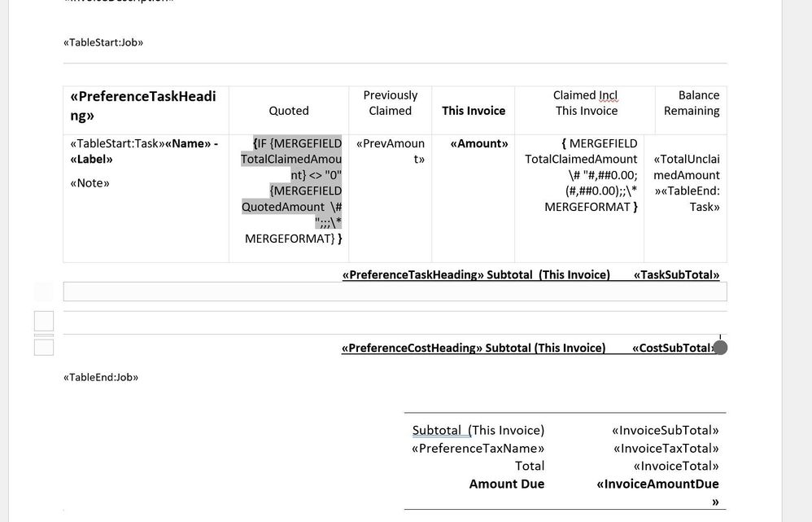Click the «Note» merge field
The width and height of the screenshot is (812, 522).
click(x=90, y=183)
